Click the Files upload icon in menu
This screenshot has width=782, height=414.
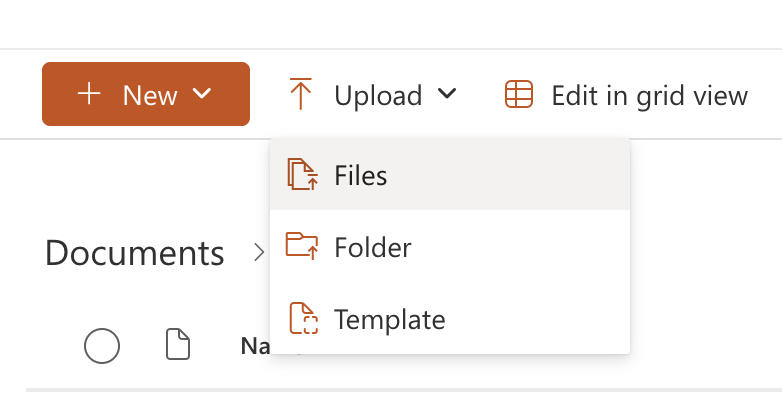(302, 175)
